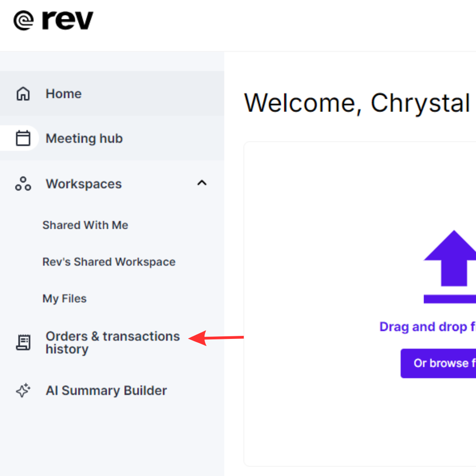Collapse the Workspaces section chevron
This screenshot has height=476, width=476.
202,183
